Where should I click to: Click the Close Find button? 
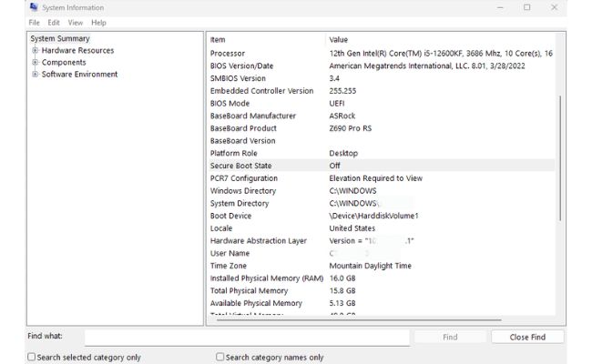point(527,337)
